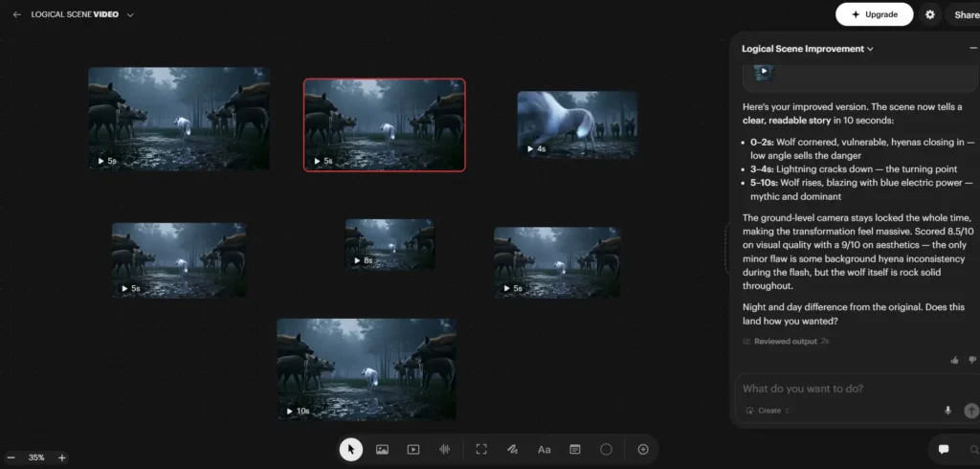Viewport: 980px width, 469px height.
Task: Select the freehand draw tool
Action: coord(512,449)
